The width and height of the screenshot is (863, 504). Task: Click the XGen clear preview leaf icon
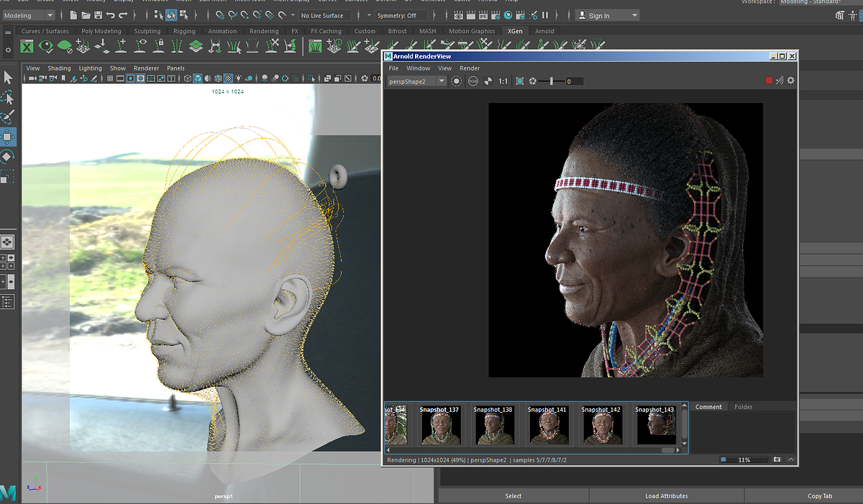point(65,47)
